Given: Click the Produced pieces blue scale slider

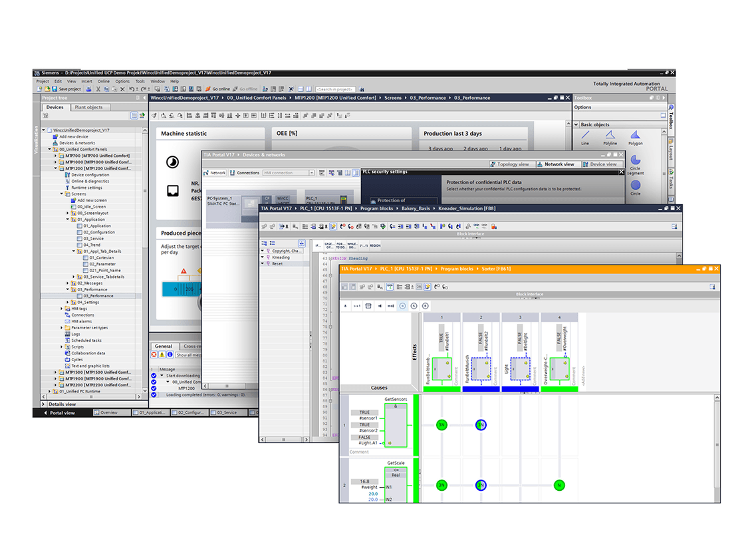Looking at the screenshot, I should (x=182, y=289).
